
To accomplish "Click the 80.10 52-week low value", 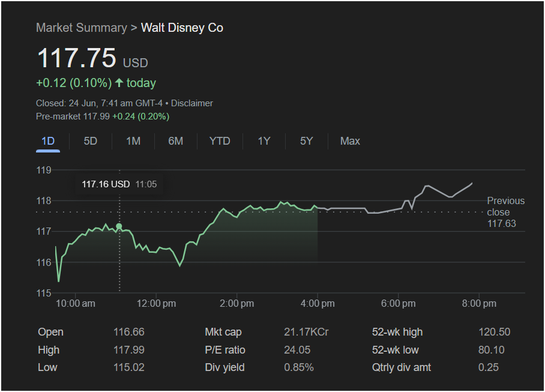I will 491,350.
